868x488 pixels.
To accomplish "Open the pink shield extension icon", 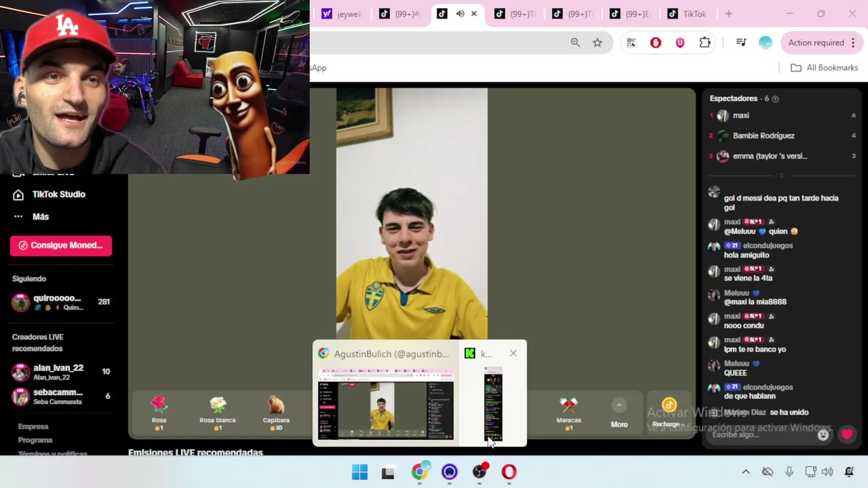I will pos(680,43).
